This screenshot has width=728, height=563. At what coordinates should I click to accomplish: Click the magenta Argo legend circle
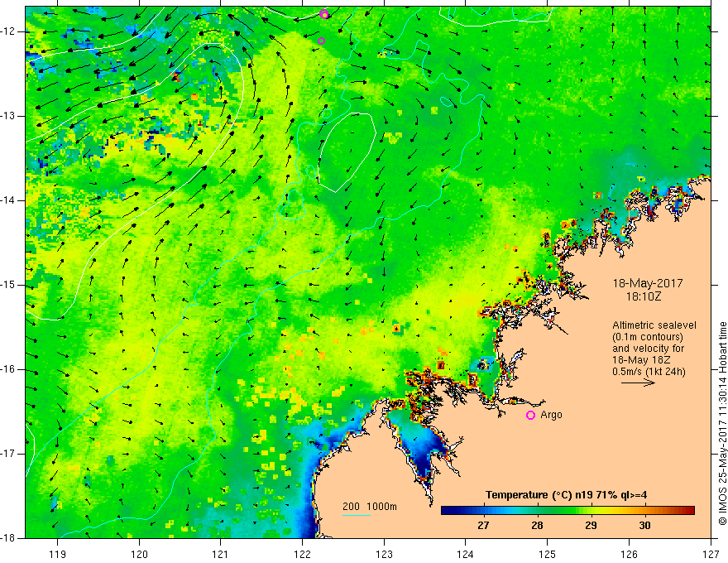tap(530, 415)
